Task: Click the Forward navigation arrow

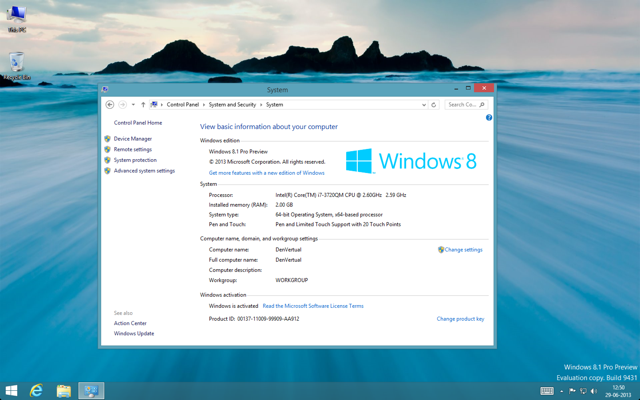Action: click(x=122, y=104)
